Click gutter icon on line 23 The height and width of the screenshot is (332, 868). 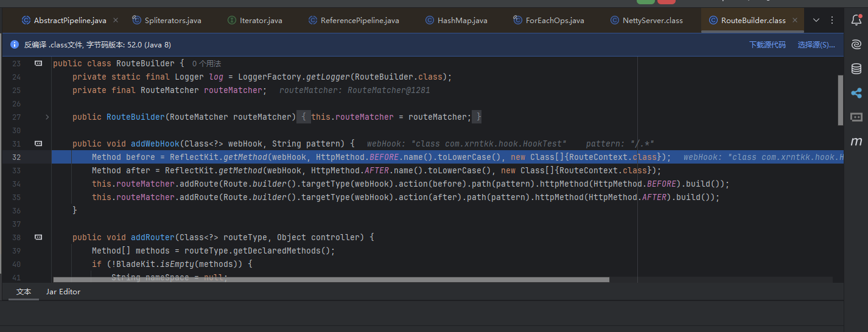click(38, 63)
